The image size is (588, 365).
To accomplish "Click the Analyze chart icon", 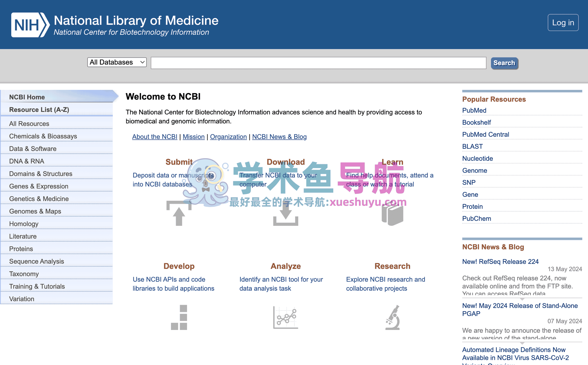I will 285,317.
